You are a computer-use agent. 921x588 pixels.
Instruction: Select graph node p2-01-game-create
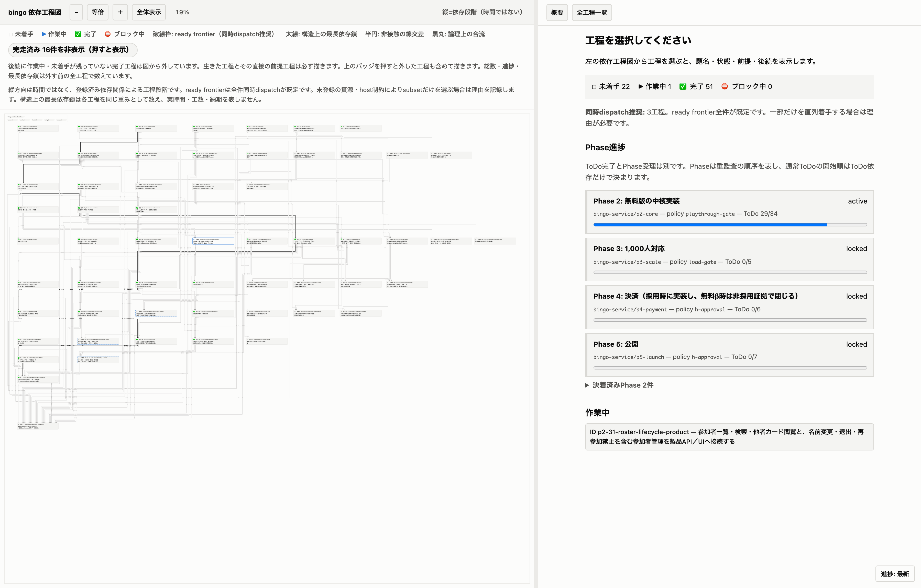(156, 128)
